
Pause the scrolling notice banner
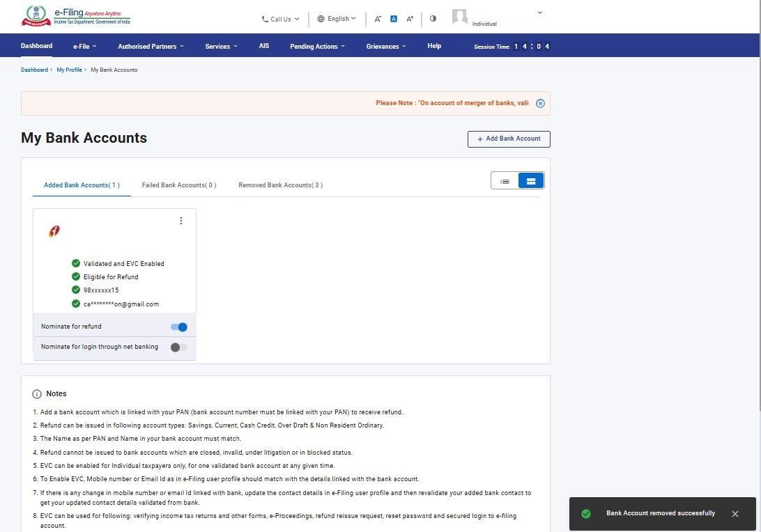(x=540, y=103)
